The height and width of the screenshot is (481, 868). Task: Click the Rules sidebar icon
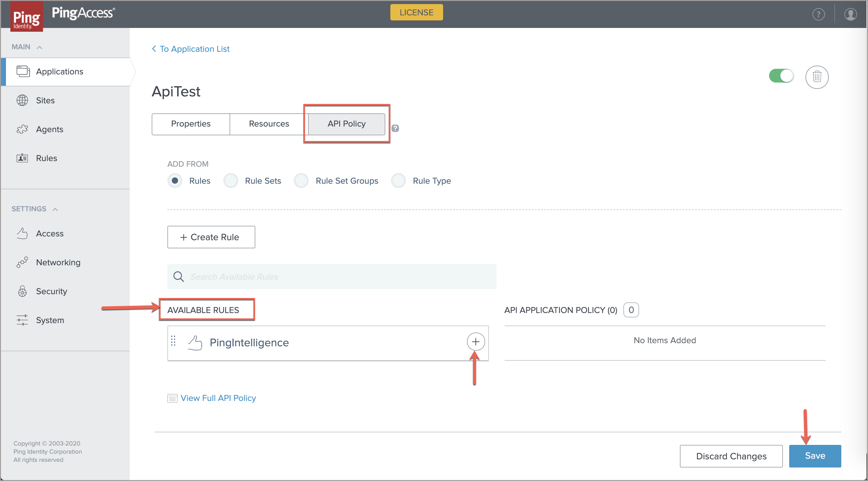point(23,158)
